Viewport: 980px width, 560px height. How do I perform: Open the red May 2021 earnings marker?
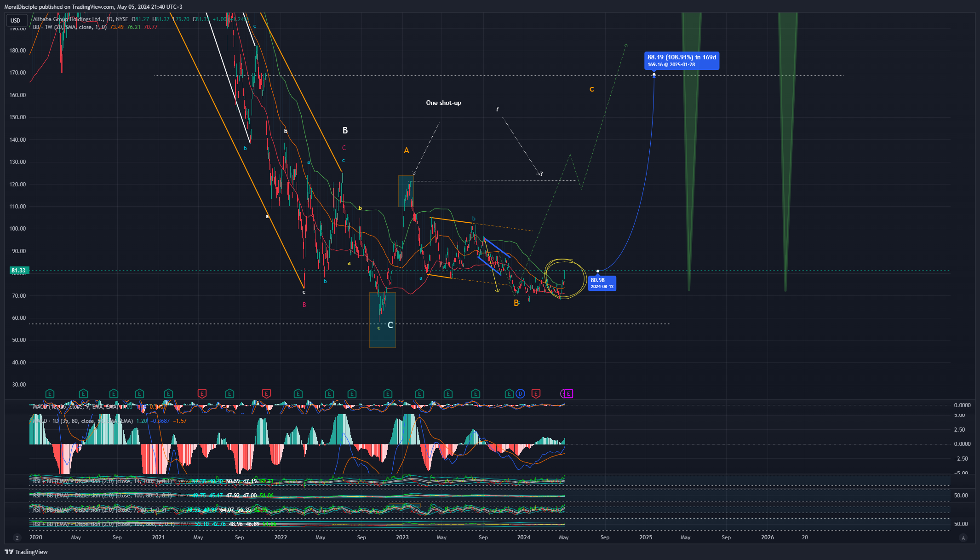(202, 393)
